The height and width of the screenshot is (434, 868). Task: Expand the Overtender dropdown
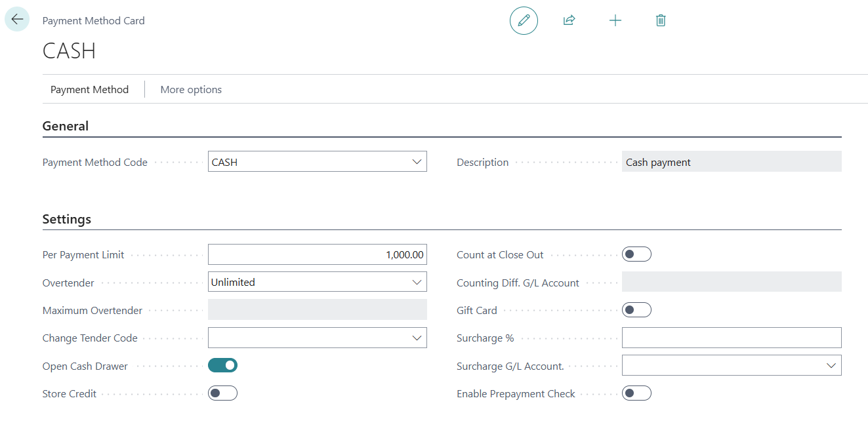(x=417, y=282)
